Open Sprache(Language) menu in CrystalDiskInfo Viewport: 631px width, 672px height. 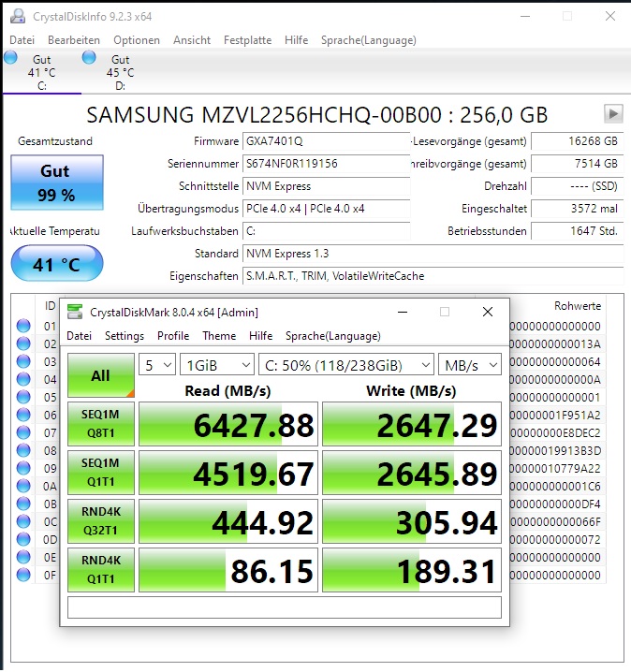pos(368,40)
